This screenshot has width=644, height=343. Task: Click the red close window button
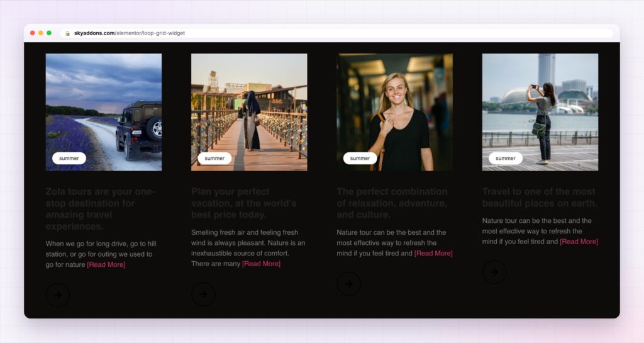(33, 33)
